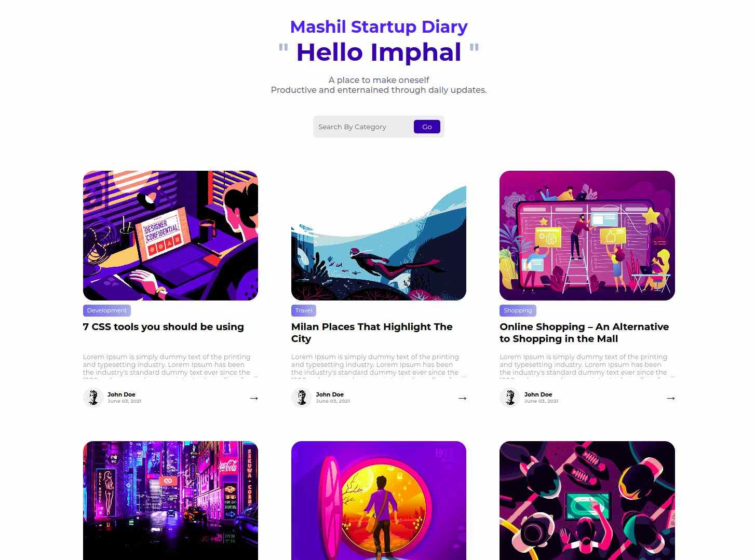Click the Mashil Startup Diary heading
The height and width of the screenshot is (560, 755).
[x=379, y=26]
